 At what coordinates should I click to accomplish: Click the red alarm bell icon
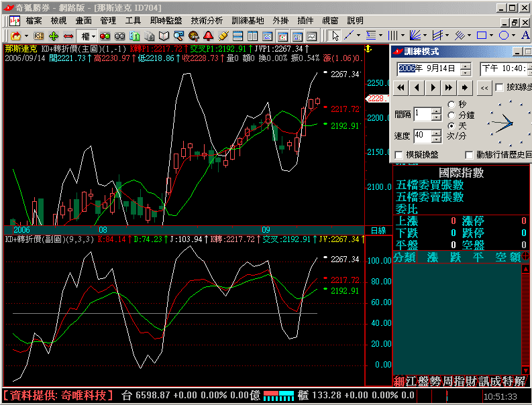tap(209, 36)
